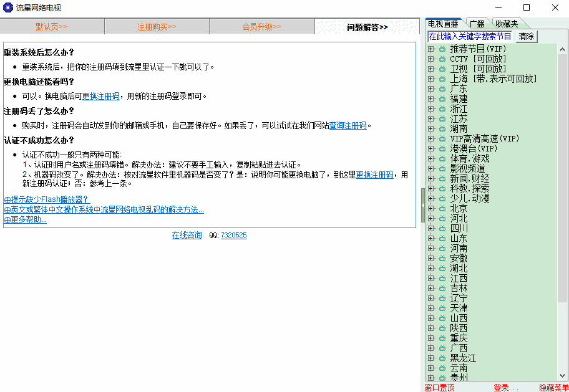569x392 pixels.
Task: Click the TV icon next to 港澳台(VIP)
Action: pos(442,149)
